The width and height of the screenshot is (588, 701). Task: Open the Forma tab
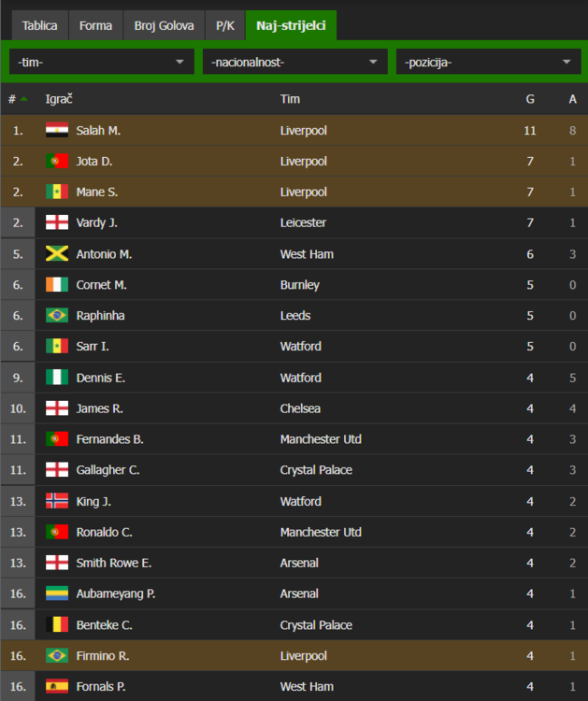coord(95,25)
